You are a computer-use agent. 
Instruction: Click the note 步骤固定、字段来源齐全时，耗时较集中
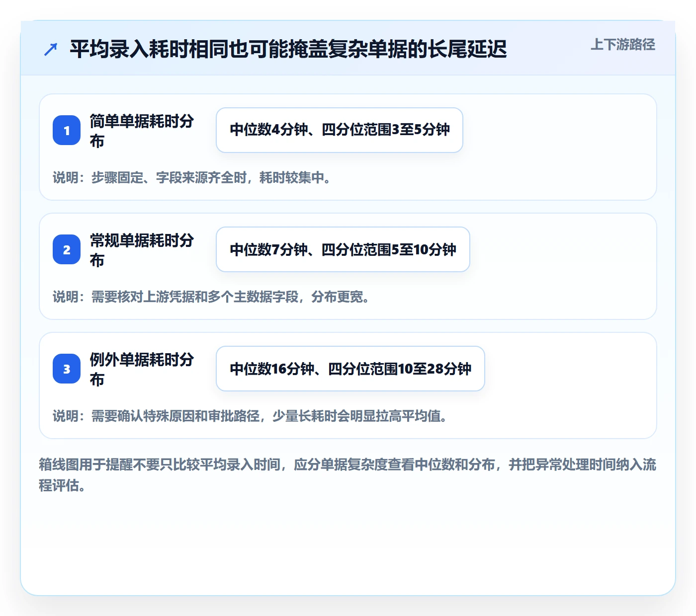click(x=192, y=177)
